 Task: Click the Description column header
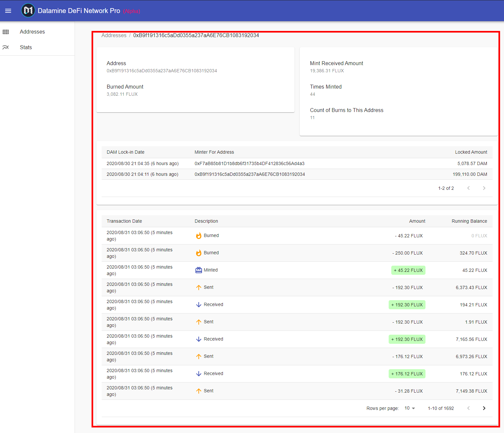click(206, 221)
